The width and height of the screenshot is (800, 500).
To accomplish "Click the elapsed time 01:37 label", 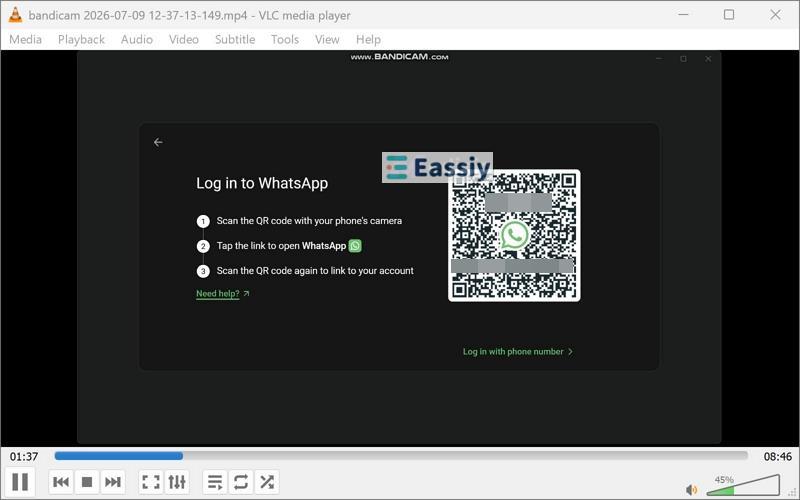I will point(24,457).
